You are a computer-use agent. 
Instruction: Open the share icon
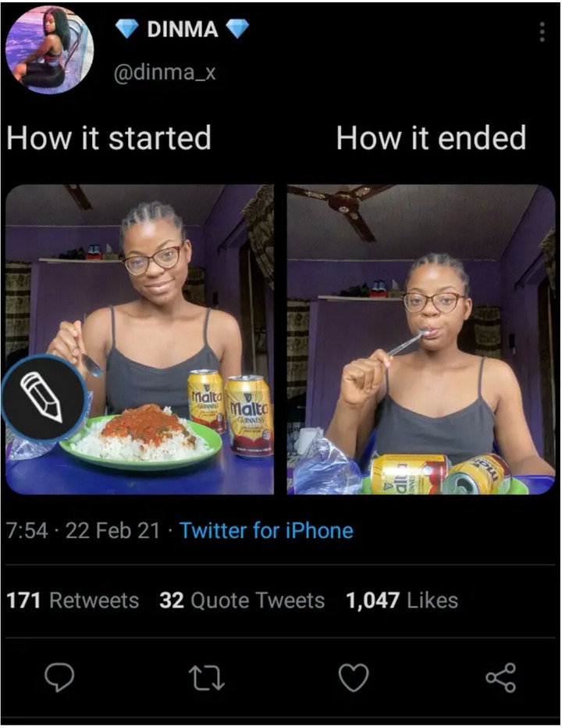pyautogui.click(x=501, y=678)
